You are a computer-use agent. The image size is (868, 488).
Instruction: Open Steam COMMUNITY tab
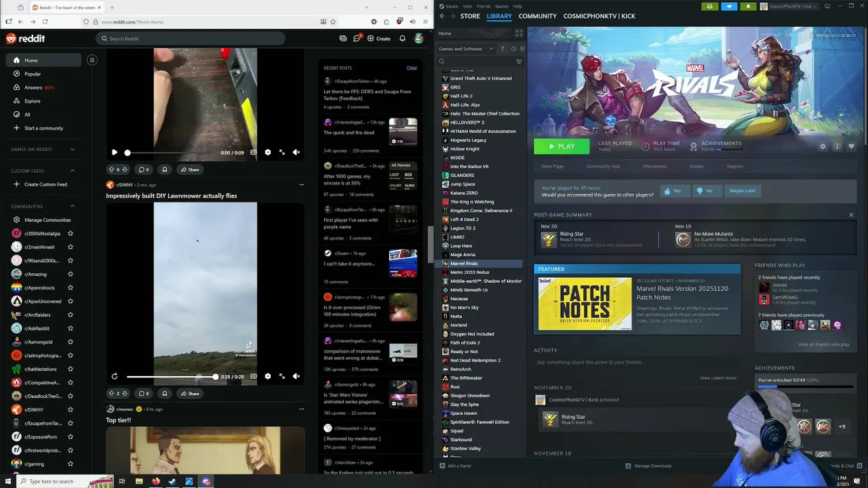point(538,16)
